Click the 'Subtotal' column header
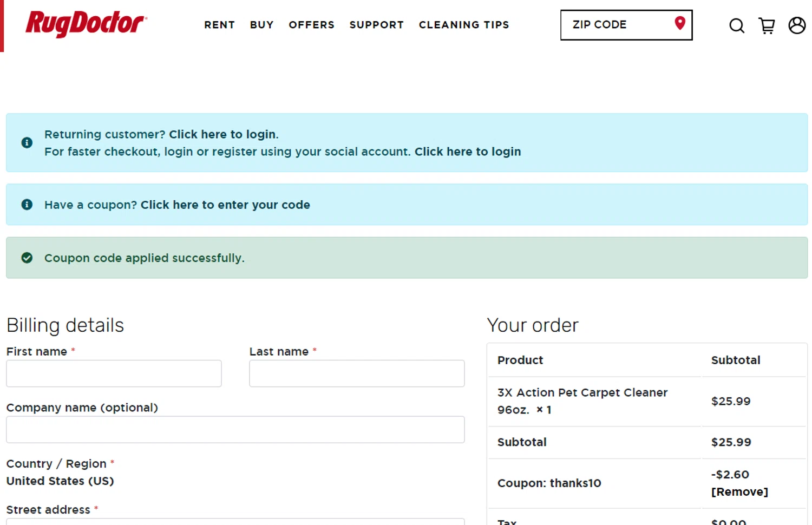 736,360
